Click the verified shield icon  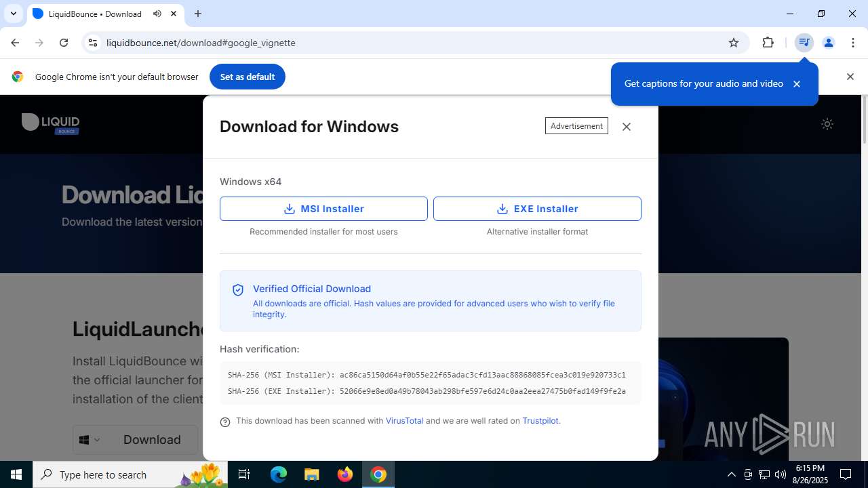(238, 290)
